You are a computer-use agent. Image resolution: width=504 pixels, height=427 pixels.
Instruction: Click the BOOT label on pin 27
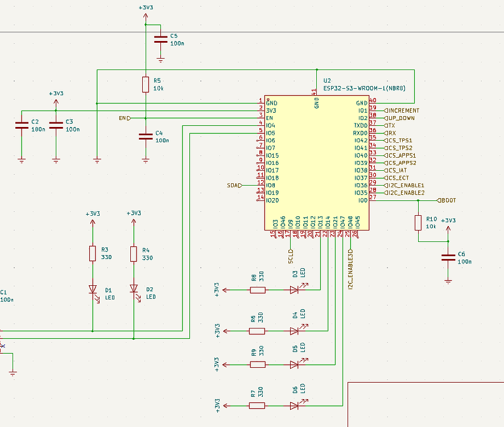point(447,200)
